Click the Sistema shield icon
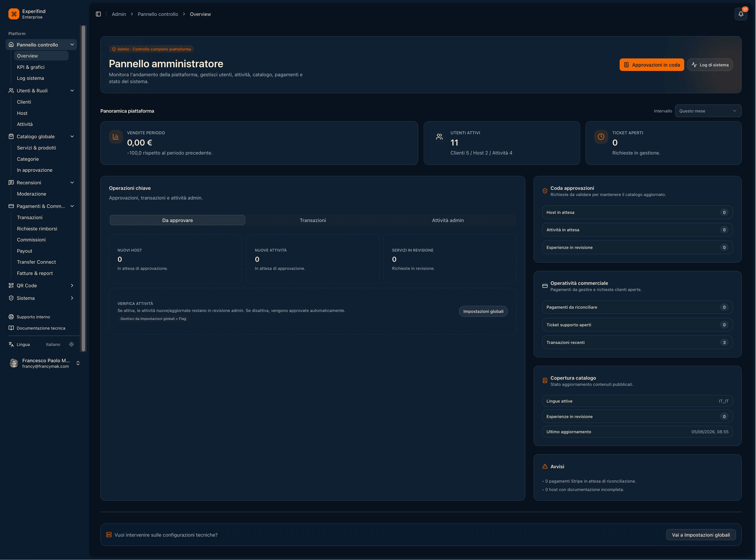The image size is (756, 560). (11, 298)
